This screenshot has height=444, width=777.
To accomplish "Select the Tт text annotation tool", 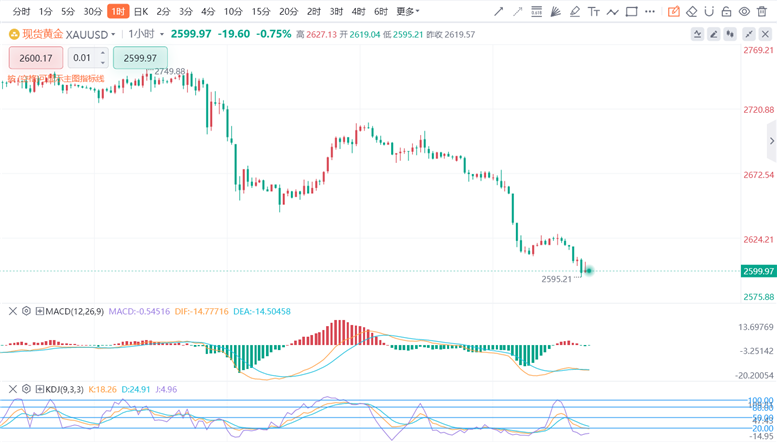I will (594, 11).
